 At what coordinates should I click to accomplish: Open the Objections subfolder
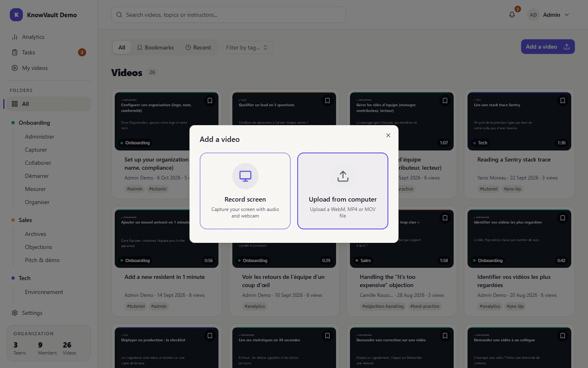pyautogui.click(x=38, y=247)
